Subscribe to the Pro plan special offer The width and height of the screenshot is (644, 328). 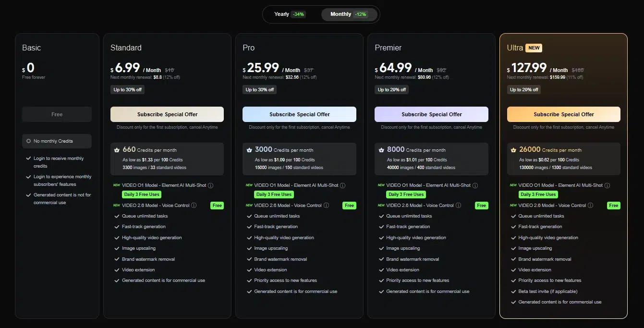click(299, 114)
